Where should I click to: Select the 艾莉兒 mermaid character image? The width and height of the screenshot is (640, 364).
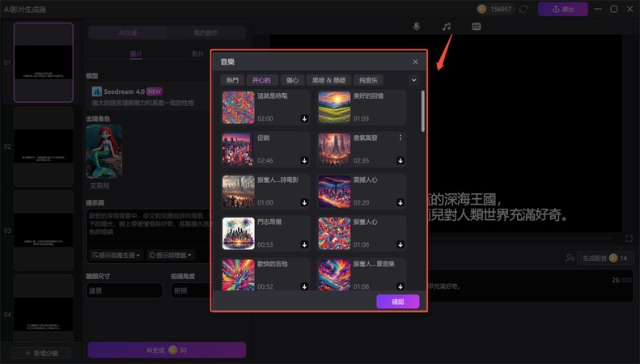[104, 152]
